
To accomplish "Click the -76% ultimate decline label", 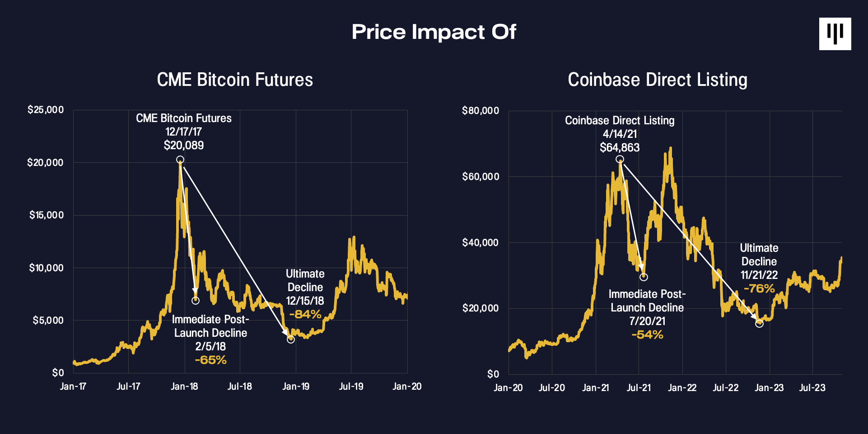I will (x=759, y=288).
